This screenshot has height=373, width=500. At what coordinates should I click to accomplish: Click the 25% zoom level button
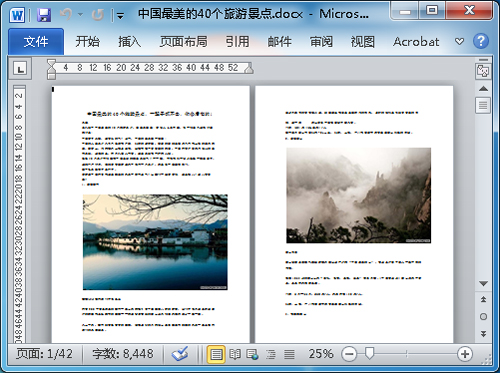coord(321,354)
